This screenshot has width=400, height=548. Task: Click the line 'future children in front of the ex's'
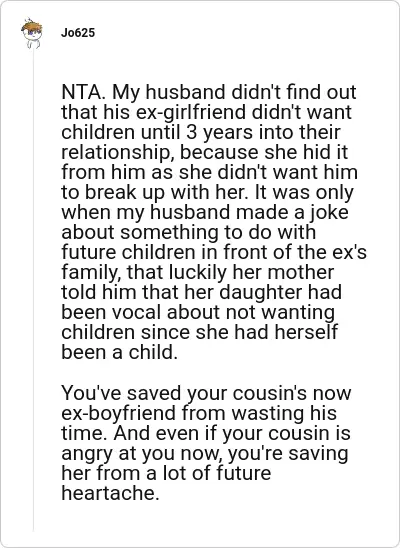(x=214, y=253)
